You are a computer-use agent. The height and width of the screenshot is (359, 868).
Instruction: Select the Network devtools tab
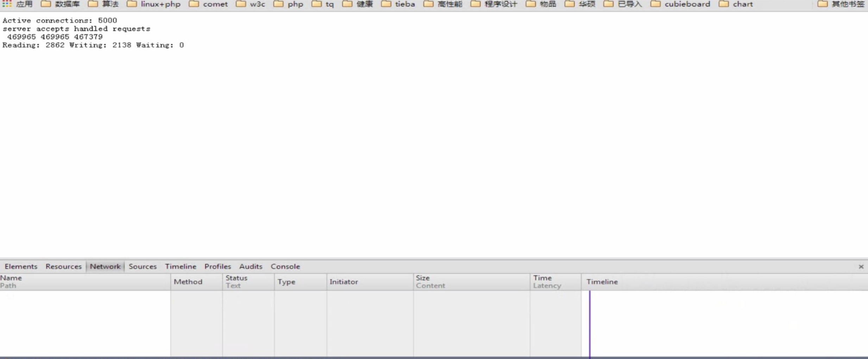click(x=105, y=266)
